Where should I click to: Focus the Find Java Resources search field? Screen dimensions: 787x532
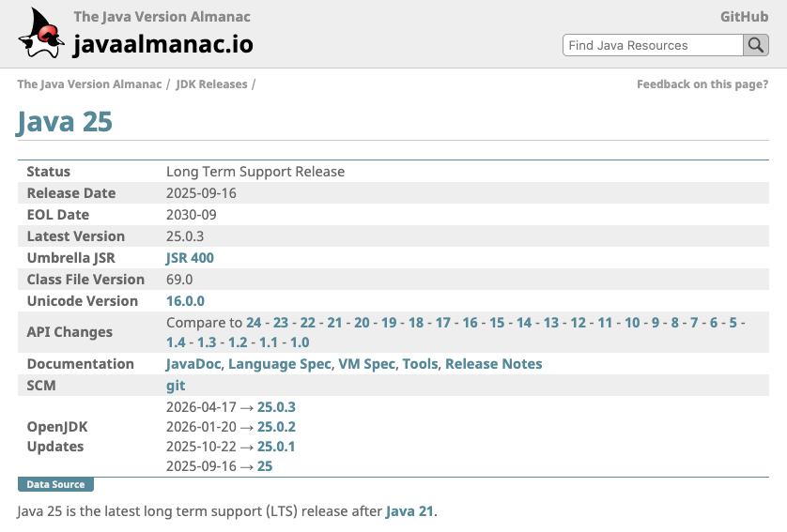pyautogui.click(x=653, y=45)
